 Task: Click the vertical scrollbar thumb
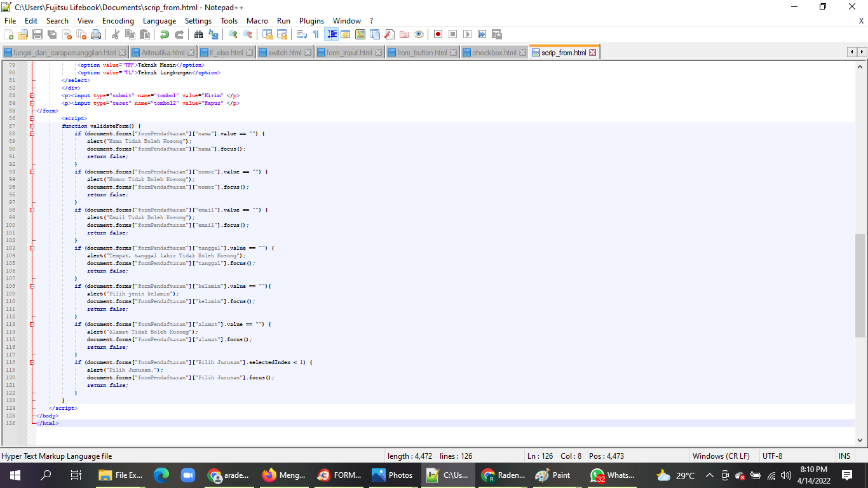[860, 285]
